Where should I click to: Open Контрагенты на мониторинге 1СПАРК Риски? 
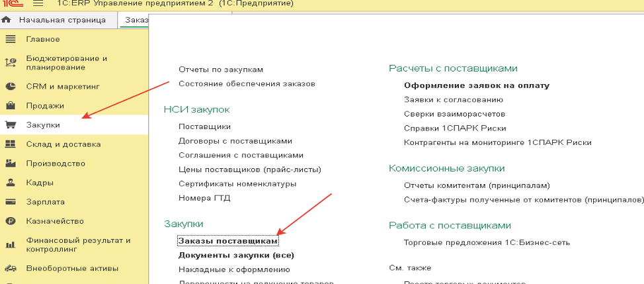pos(498,142)
